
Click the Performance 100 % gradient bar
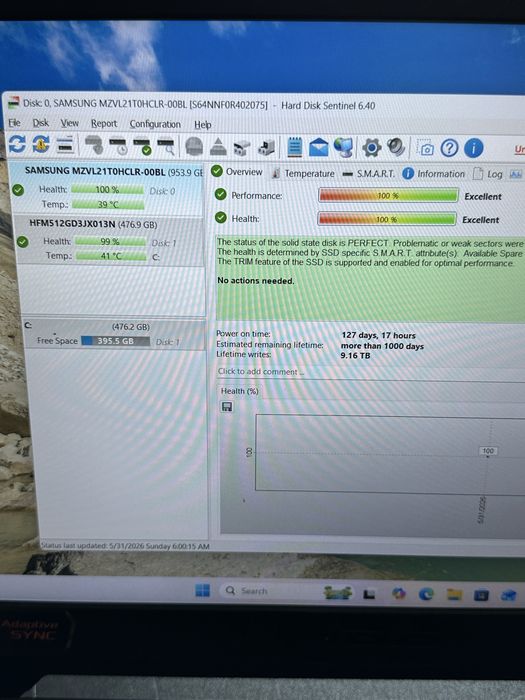[388, 196]
